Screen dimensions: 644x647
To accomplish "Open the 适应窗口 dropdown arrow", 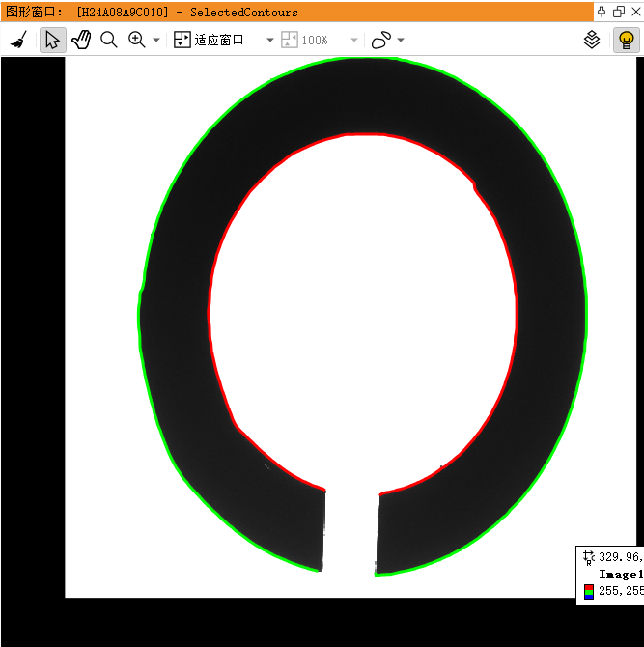I will tap(270, 40).
